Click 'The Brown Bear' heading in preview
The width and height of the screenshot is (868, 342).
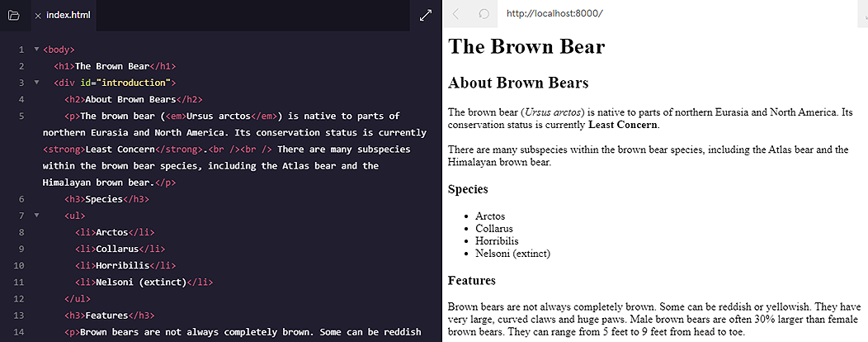click(x=526, y=46)
